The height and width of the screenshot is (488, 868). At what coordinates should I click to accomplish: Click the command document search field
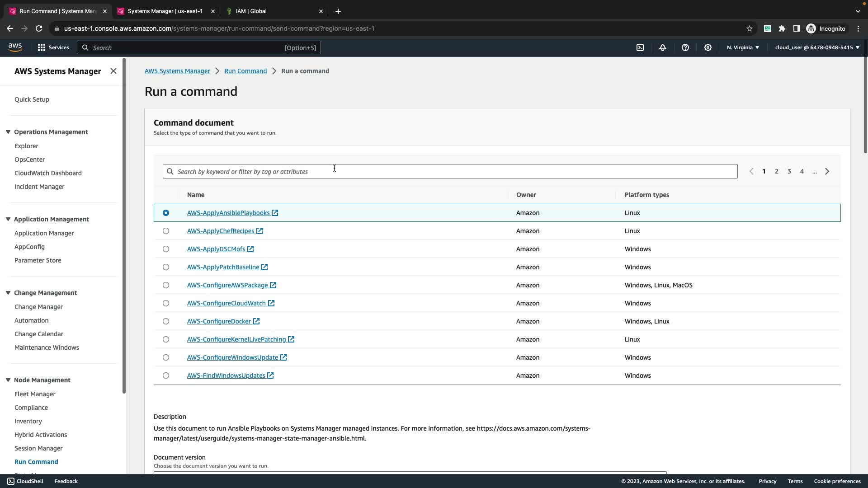(450, 171)
